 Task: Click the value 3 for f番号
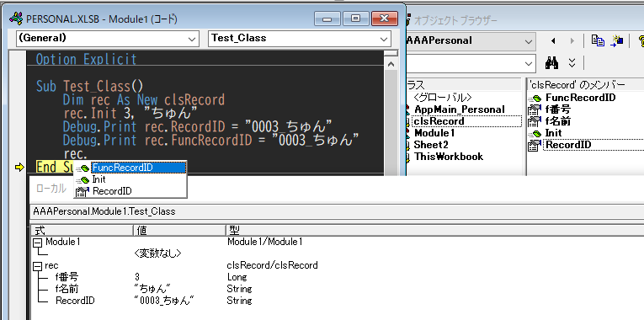pyautogui.click(x=136, y=277)
